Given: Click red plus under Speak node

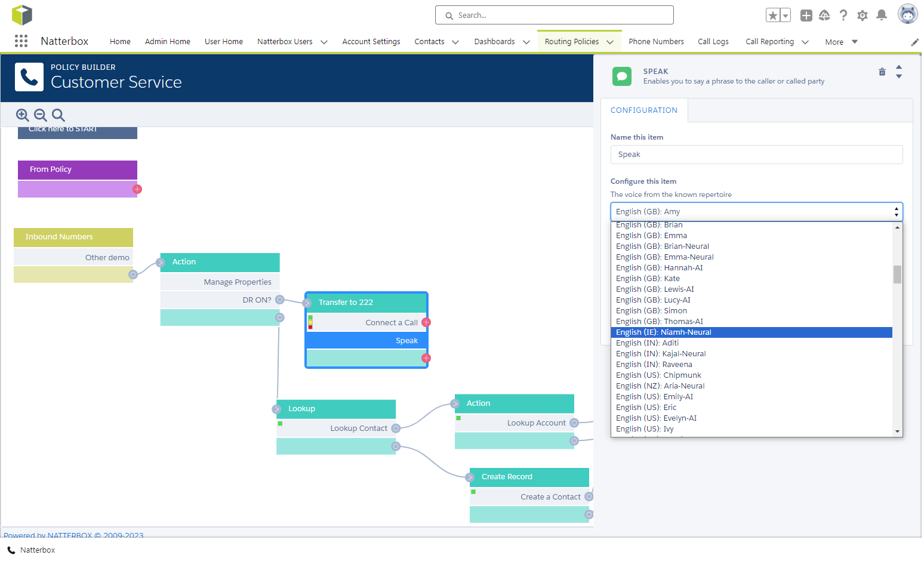Looking at the screenshot, I should tap(426, 358).
